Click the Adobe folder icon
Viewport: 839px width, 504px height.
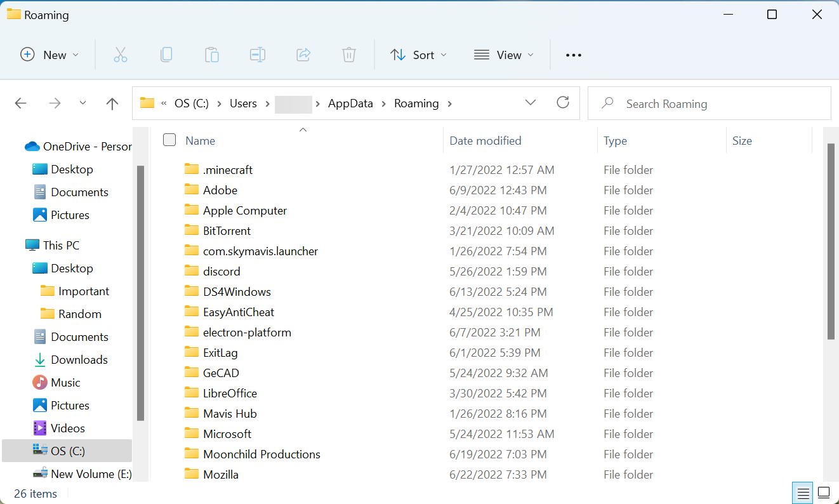[x=192, y=189]
